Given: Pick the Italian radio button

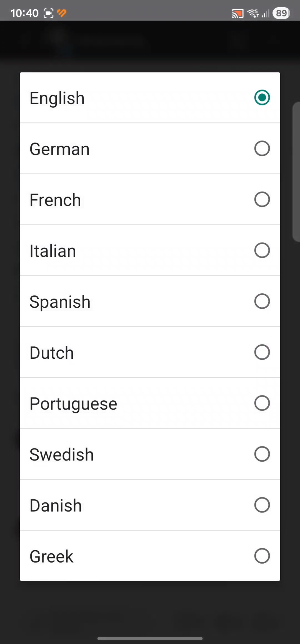Looking at the screenshot, I should click(x=262, y=250).
